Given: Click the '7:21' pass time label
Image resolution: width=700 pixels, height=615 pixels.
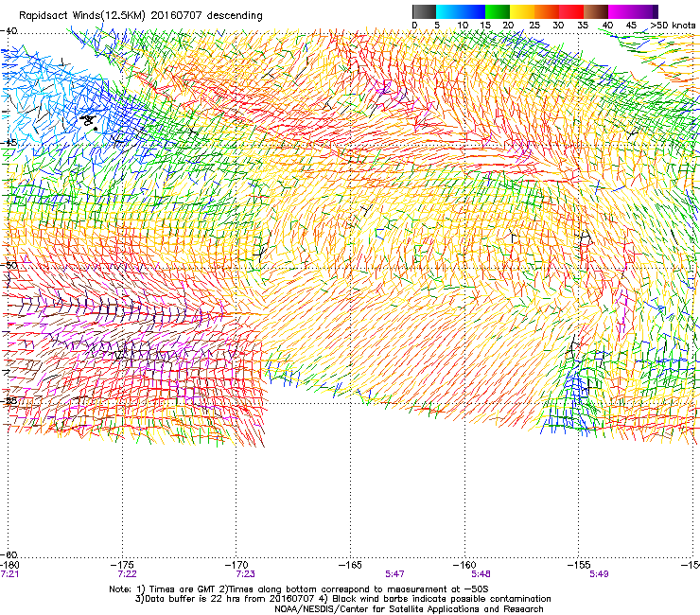Looking at the screenshot, I should click(9, 574).
